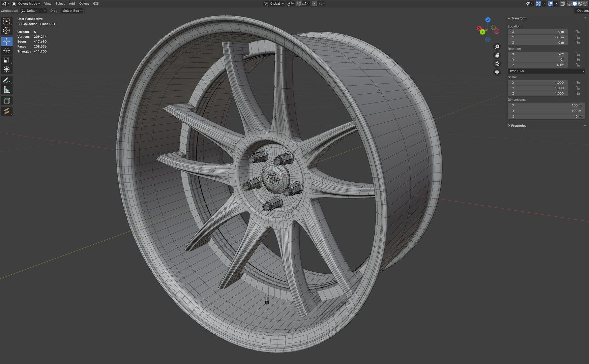The height and width of the screenshot is (364, 589).
Task: Click the Scale Z field showing 1.000
Action: tap(537, 93)
